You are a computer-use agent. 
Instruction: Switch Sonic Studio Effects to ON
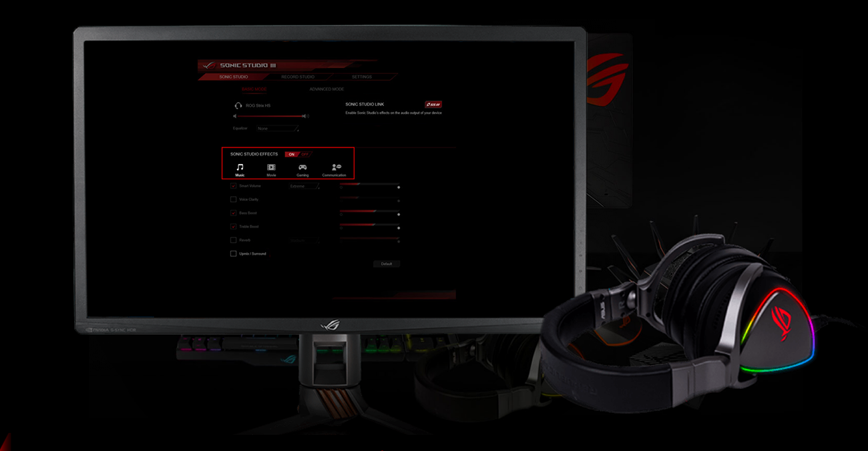(291, 154)
